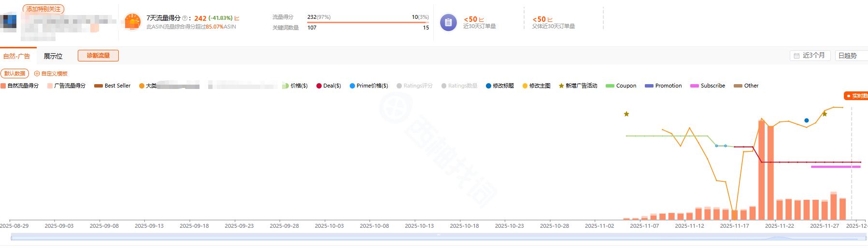Click the calendar icon in date range box
Viewport: 868px width, 251px height.
tap(797, 56)
